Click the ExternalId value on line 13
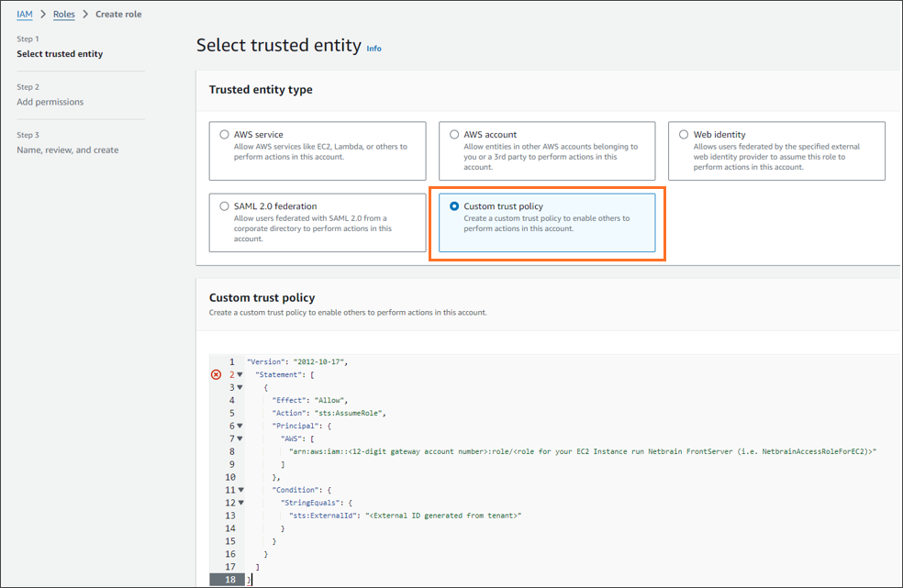Image resolution: width=903 pixels, height=588 pixels. click(442, 516)
